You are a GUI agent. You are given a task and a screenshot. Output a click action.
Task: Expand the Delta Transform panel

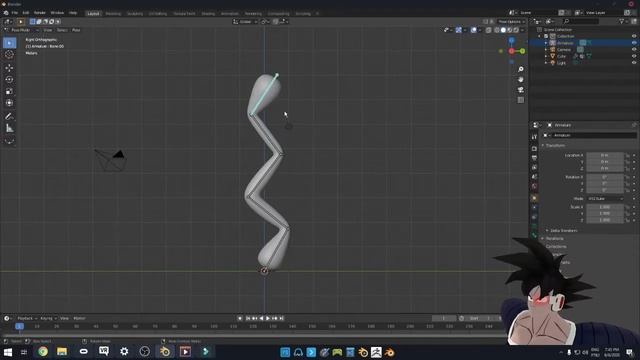(563, 231)
